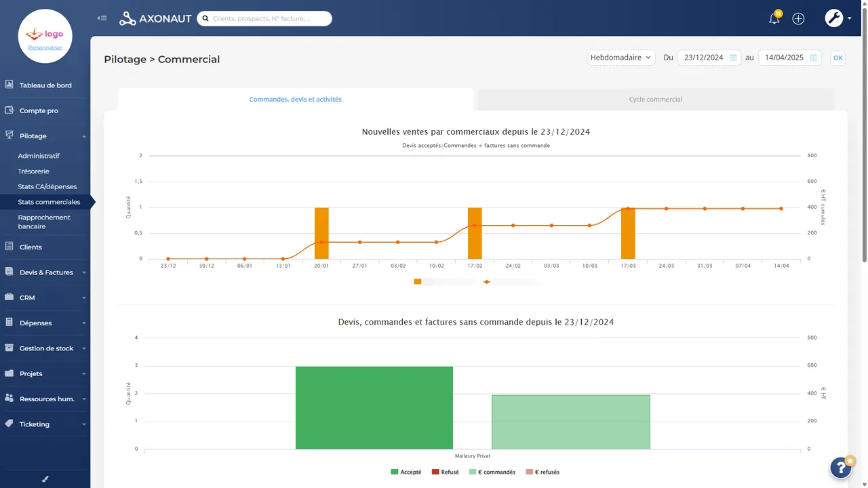The image size is (868, 488).
Task: Open the notifications bell
Action: tap(774, 18)
